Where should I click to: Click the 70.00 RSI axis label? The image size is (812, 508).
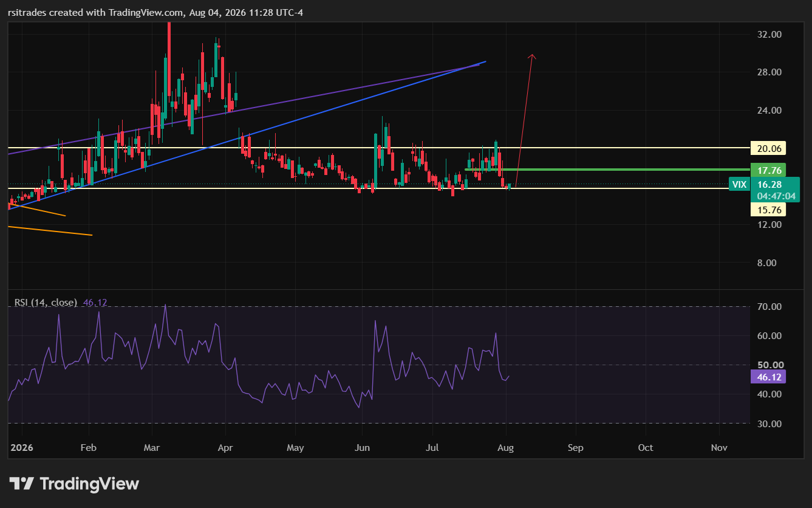coord(768,307)
